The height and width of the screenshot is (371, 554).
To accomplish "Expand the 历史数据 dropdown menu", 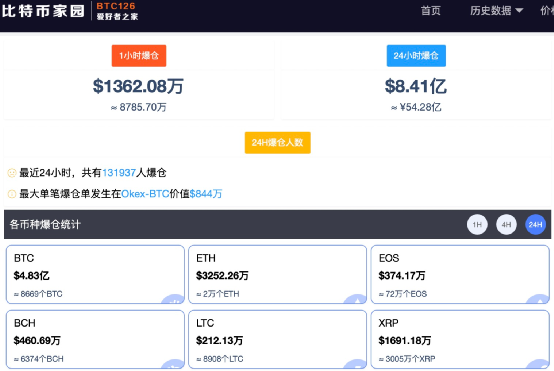I will coord(496,11).
